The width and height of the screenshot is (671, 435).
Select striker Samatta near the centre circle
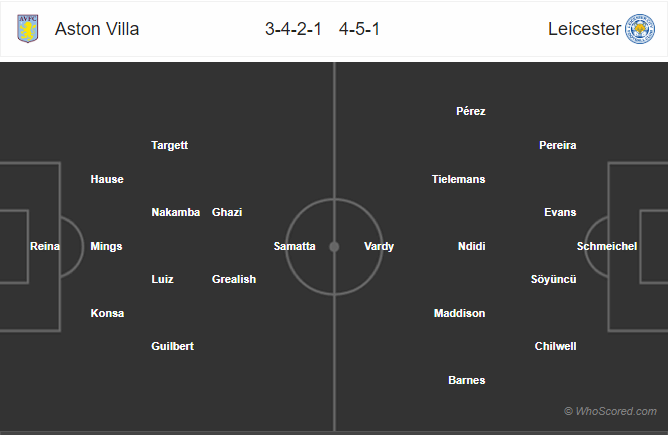tap(294, 246)
